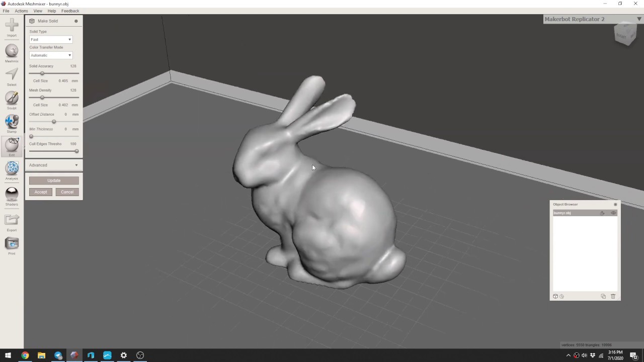644x362 pixels.
Task: Open the Windows Start menu
Action: click(x=8, y=355)
